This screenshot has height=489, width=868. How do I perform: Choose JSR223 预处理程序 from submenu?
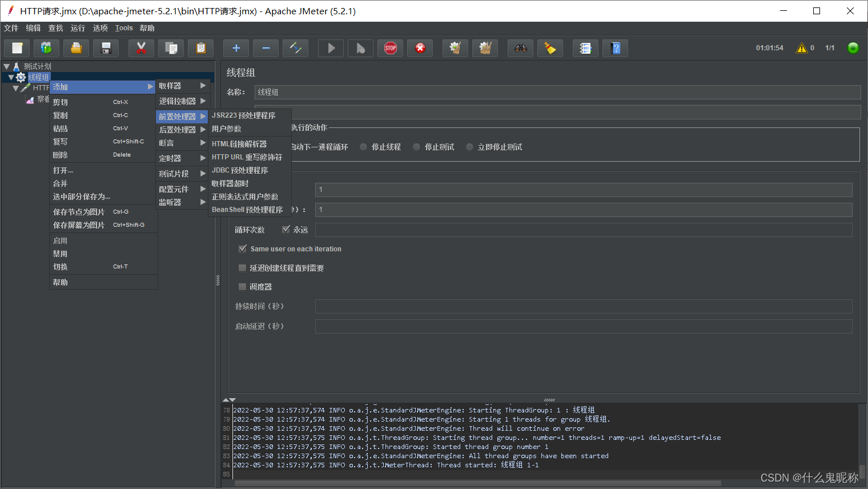[x=250, y=115]
